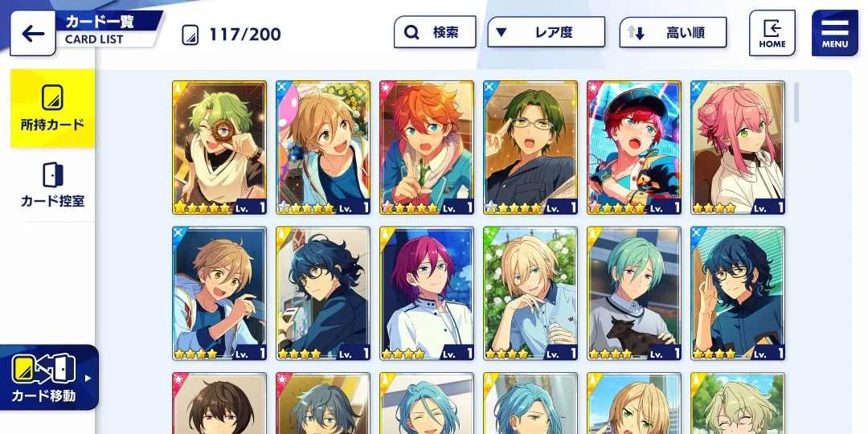This screenshot has height=434, width=868.
Task: Expand the arrow on カード移動 button
Action: [88, 379]
